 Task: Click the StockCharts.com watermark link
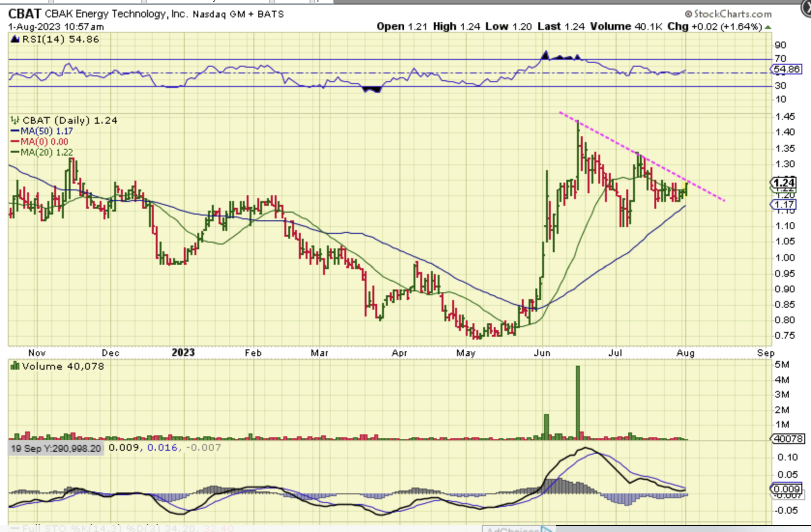728,14
